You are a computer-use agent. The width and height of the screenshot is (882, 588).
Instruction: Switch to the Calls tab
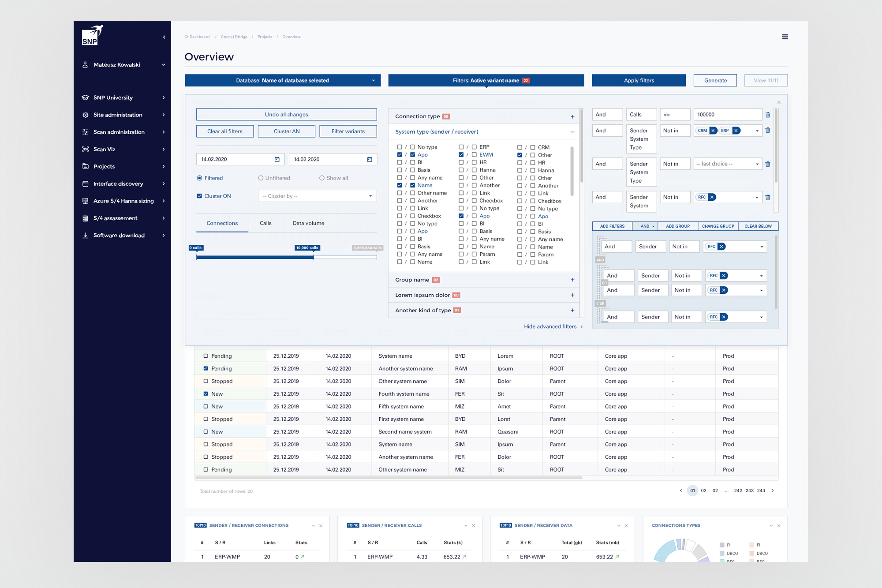click(x=265, y=223)
